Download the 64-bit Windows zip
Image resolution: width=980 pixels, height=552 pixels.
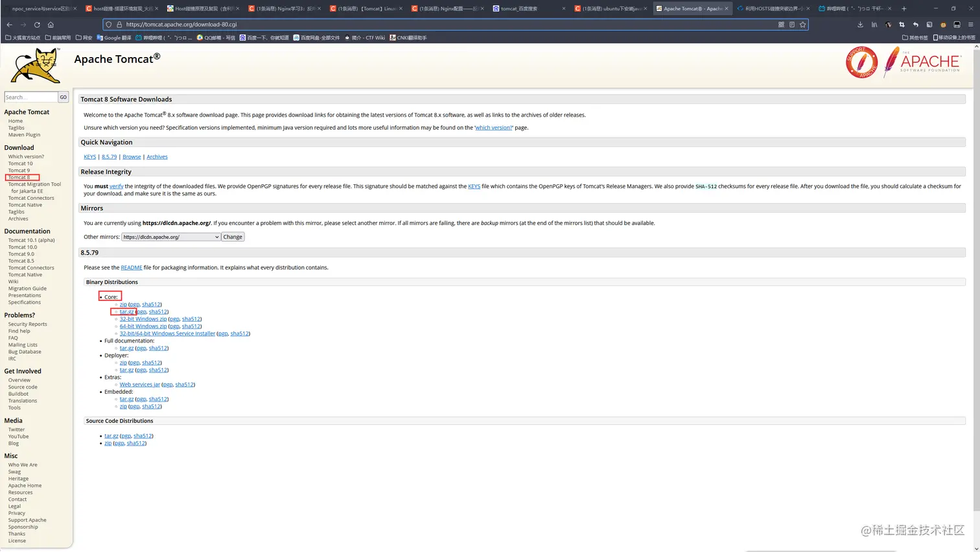tap(143, 326)
